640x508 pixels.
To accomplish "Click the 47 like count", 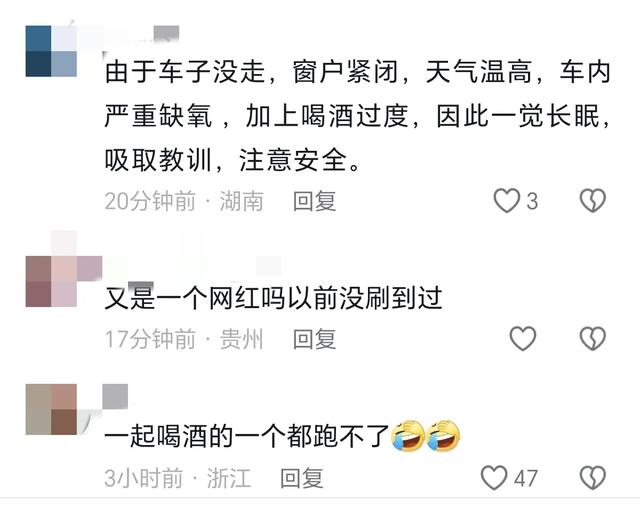I will click(525, 478).
